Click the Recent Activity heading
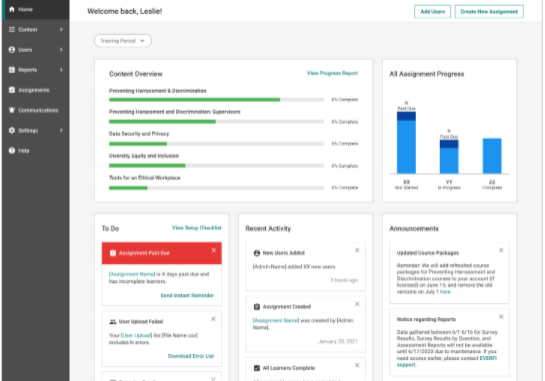The width and height of the screenshot is (545, 381). (x=268, y=228)
